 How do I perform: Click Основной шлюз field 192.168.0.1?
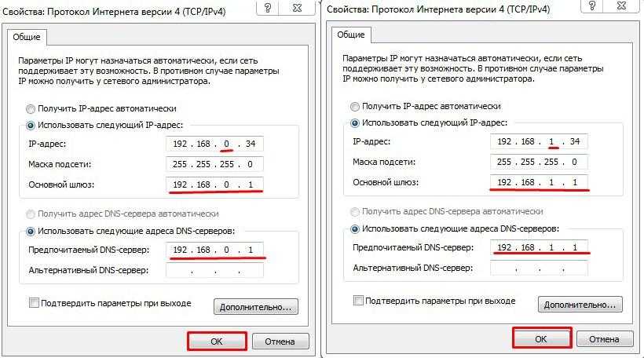point(215,184)
